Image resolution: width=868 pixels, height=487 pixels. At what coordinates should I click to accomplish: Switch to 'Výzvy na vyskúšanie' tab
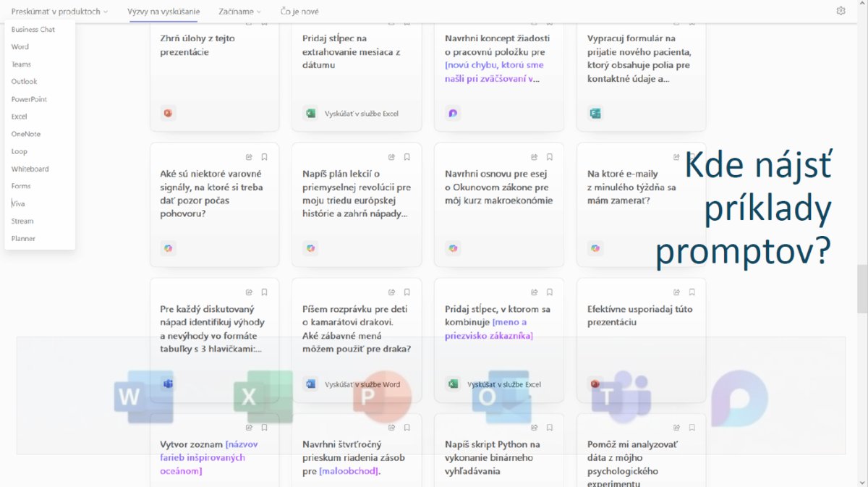(173, 12)
